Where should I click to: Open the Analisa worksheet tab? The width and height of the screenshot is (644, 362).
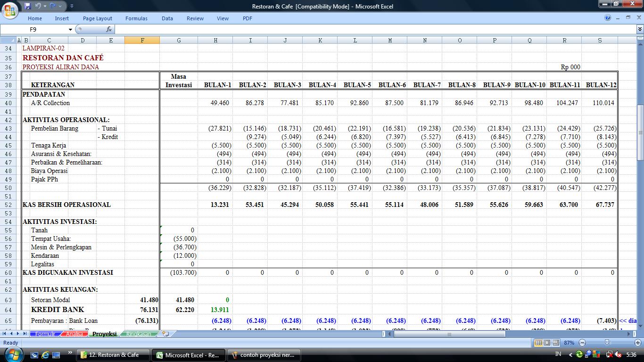[x=74, y=334]
